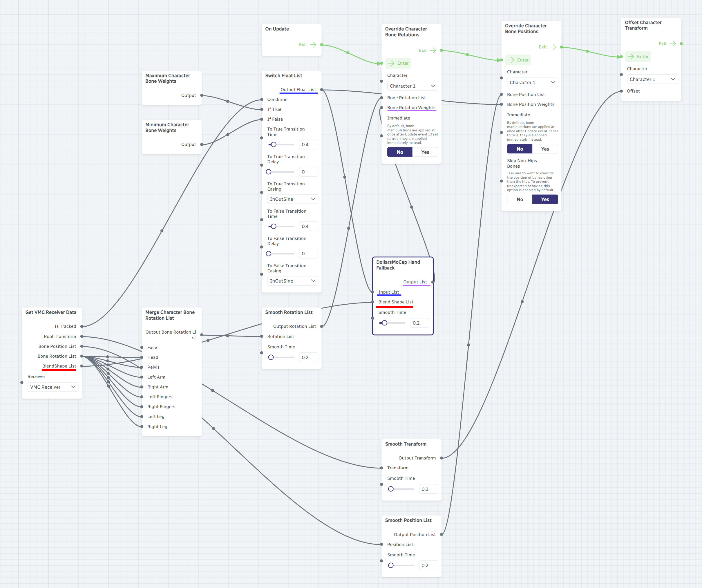Set Skip Non-Hips Bones to No

click(520, 199)
